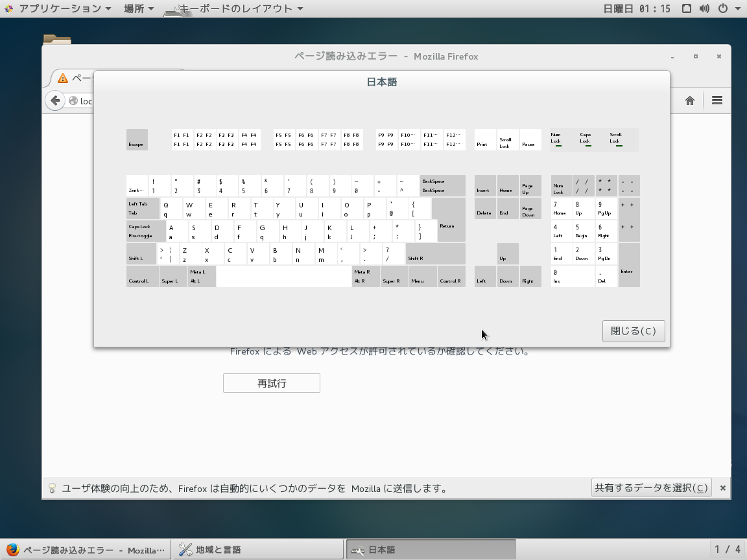Click the workspace switcher 1 / 4

tap(728, 550)
